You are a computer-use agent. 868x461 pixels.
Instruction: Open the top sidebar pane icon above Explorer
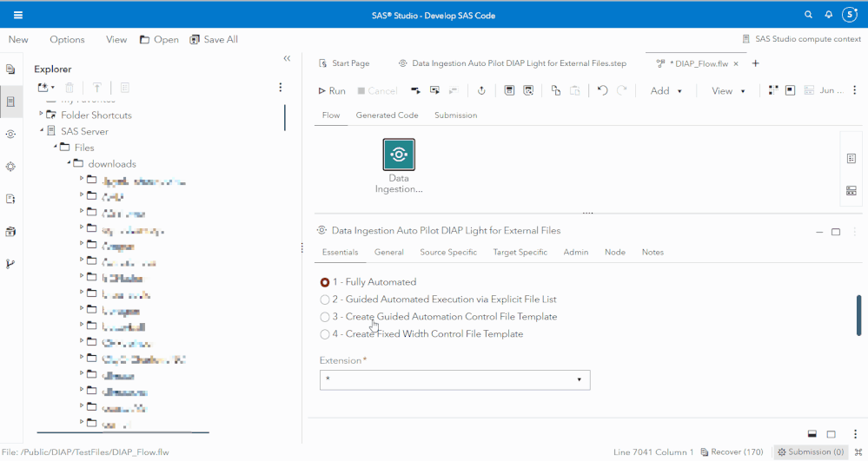pos(10,69)
